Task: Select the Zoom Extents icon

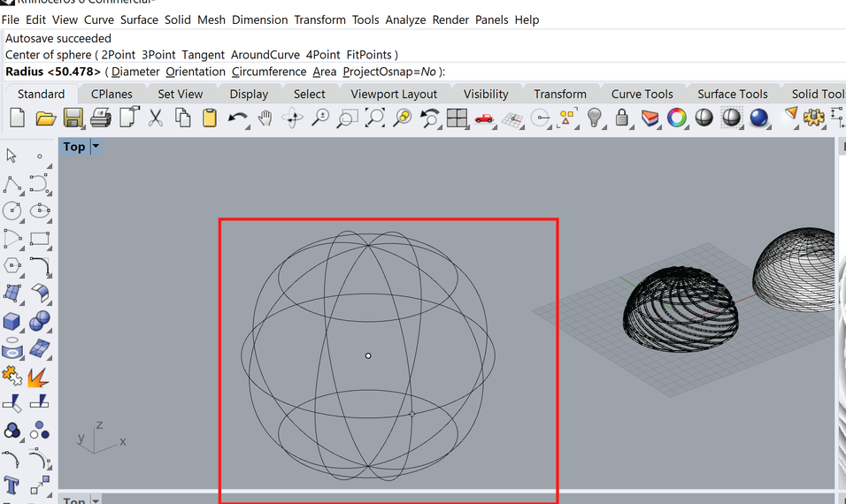Action: point(375,118)
